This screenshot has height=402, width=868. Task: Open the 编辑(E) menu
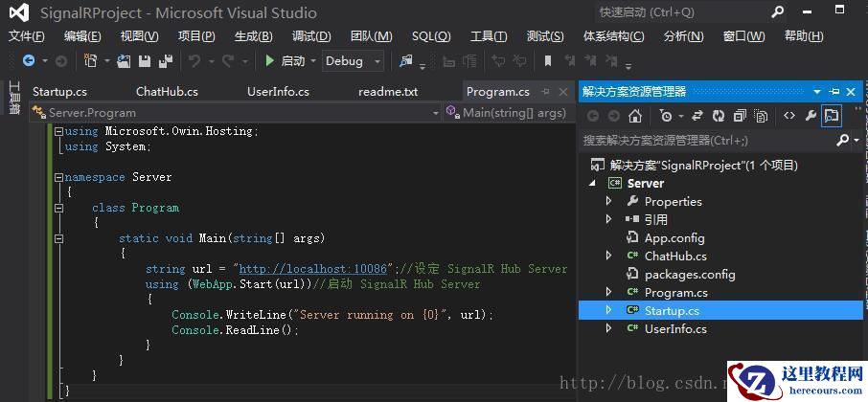tap(82, 36)
